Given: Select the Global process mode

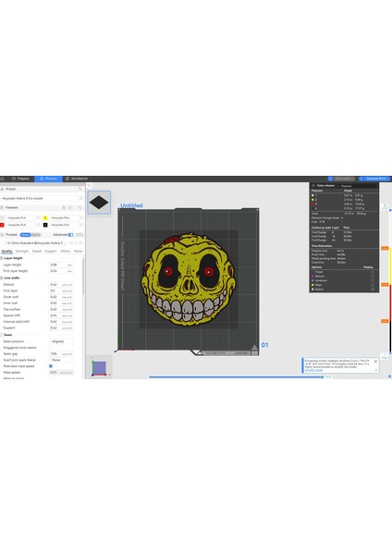Looking at the screenshot, I should pos(26,235).
